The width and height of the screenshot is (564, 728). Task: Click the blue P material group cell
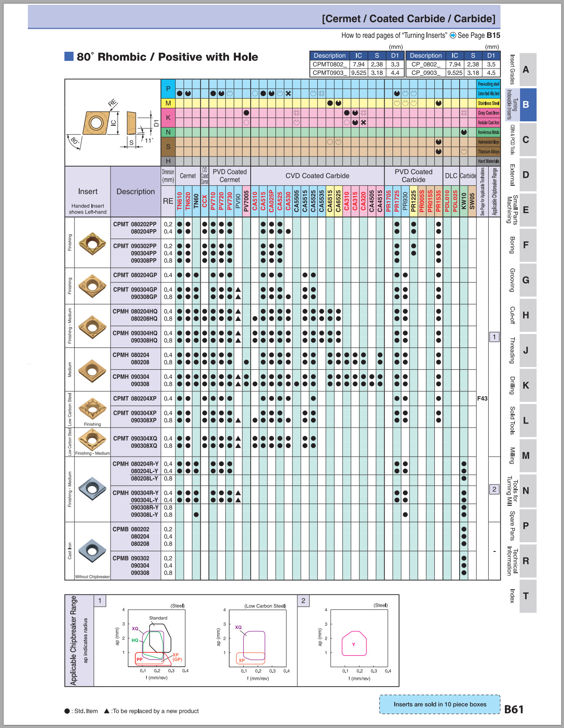pos(168,89)
